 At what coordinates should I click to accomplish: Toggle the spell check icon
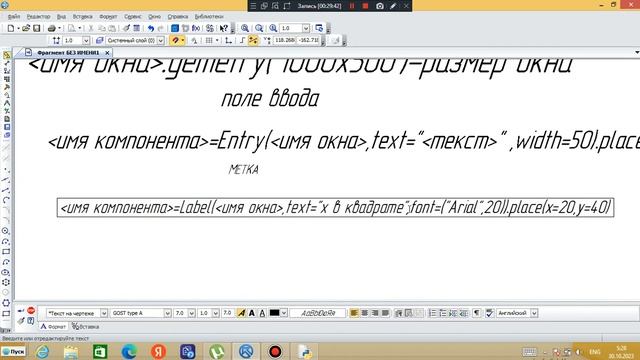tap(489, 313)
